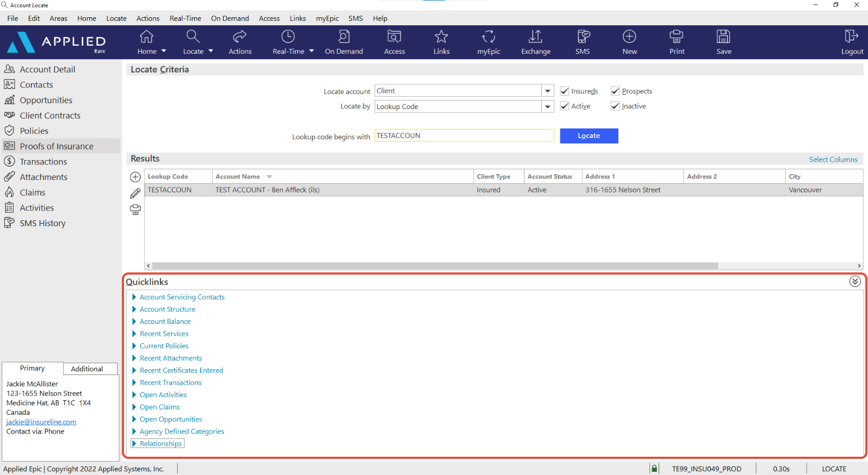Click the add (plus) icon beside results
Viewport: 868px width, 475px height.
(x=135, y=177)
